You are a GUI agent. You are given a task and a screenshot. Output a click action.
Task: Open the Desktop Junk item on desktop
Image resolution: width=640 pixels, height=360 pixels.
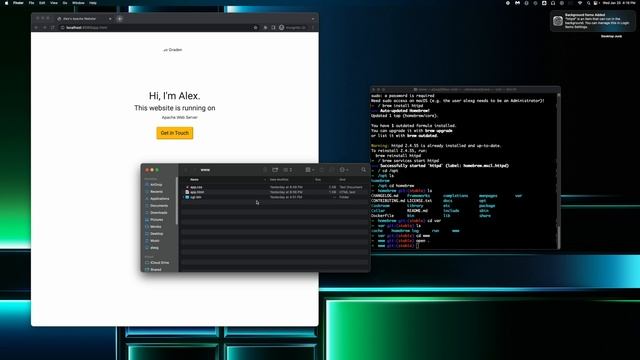click(x=611, y=36)
